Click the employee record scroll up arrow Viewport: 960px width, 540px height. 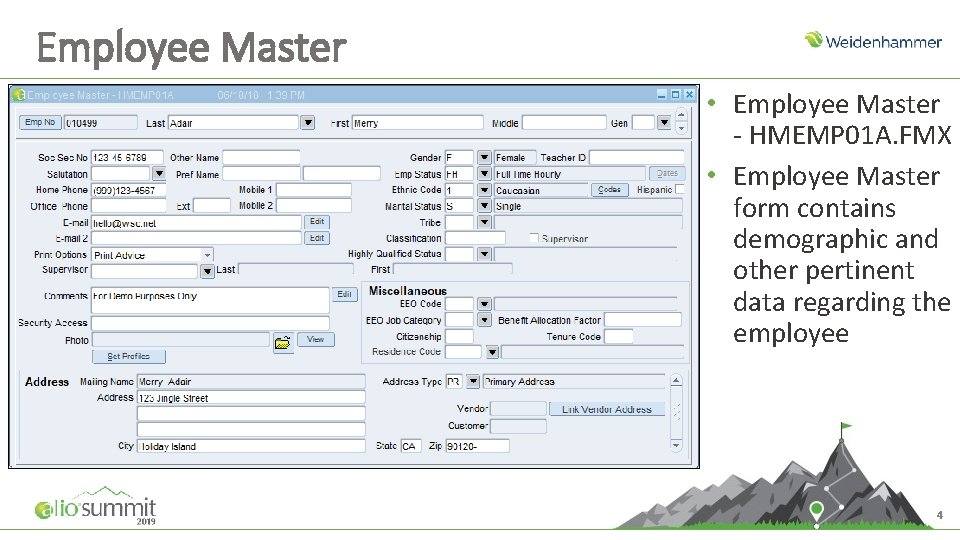[681, 115]
